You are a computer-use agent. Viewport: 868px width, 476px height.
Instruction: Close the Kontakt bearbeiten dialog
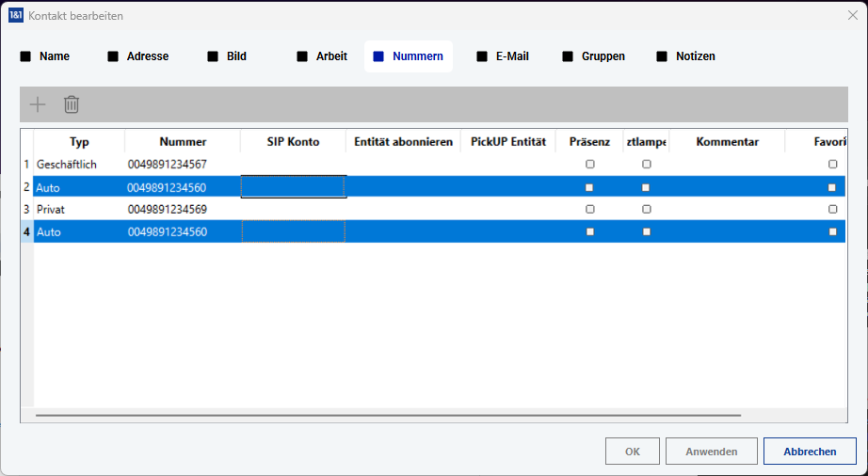[853, 15]
